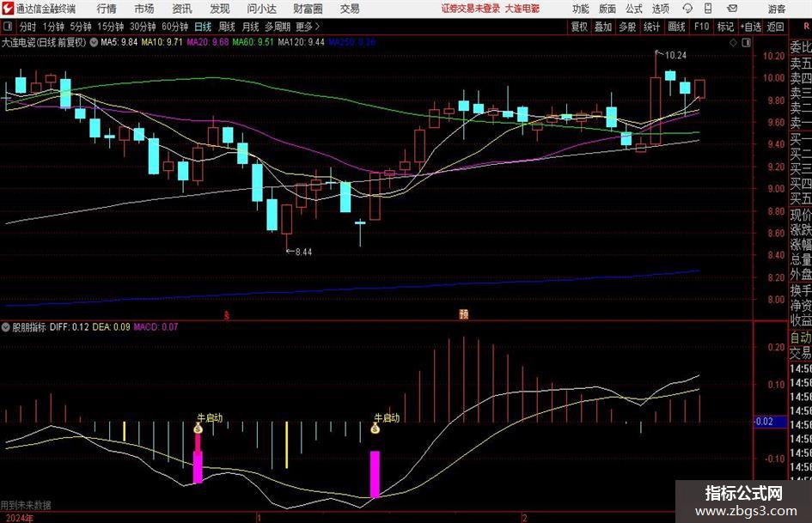Click the 自动 button in side panel
Viewport: 812px width, 523px height.
[x=801, y=338]
